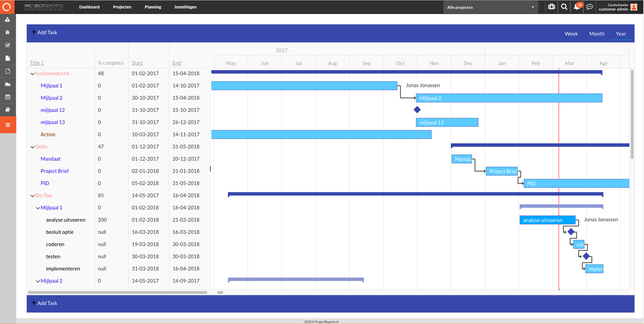Select the Year view tab
Image resolution: width=644 pixels, height=324 pixels.
click(621, 34)
